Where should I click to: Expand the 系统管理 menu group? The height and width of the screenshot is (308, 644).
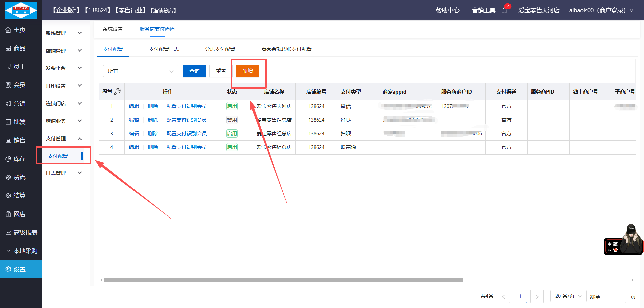click(x=64, y=33)
